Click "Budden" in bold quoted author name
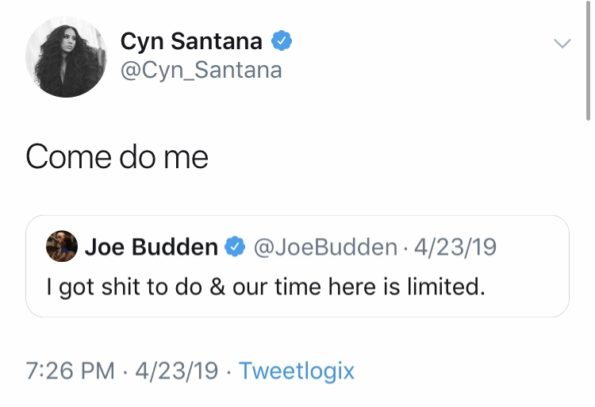 (175, 247)
